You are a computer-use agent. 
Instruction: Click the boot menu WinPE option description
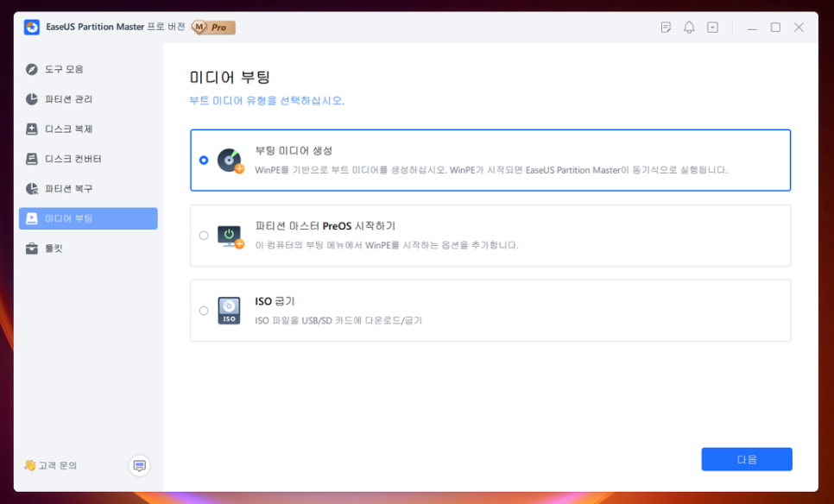point(387,245)
